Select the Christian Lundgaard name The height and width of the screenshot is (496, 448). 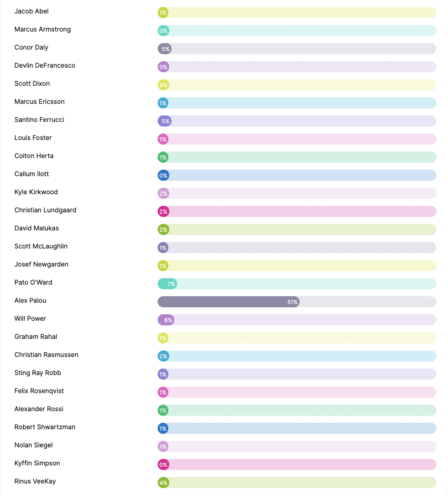pyautogui.click(x=45, y=210)
